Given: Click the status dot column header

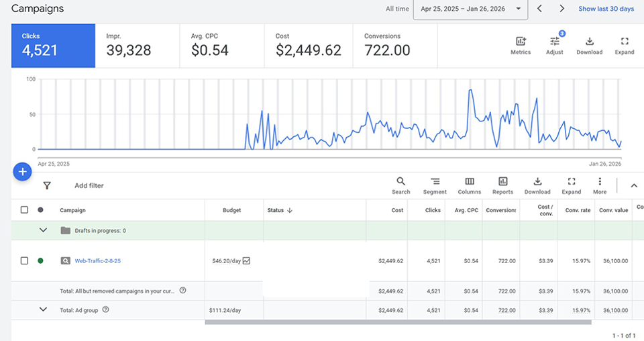Looking at the screenshot, I should click(x=40, y=210).
